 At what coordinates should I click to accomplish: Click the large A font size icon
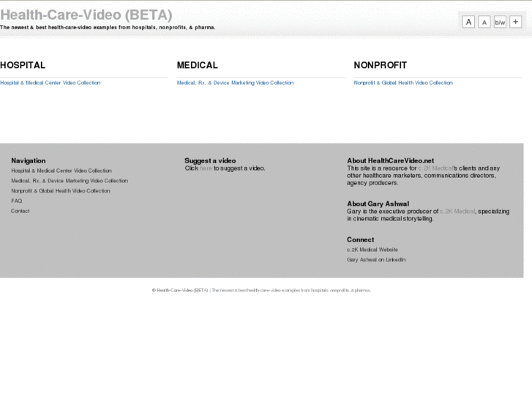coord(468,22)
